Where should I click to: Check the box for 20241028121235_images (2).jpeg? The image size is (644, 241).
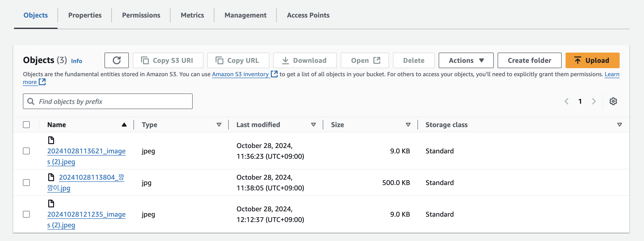(x=26, y=214)
